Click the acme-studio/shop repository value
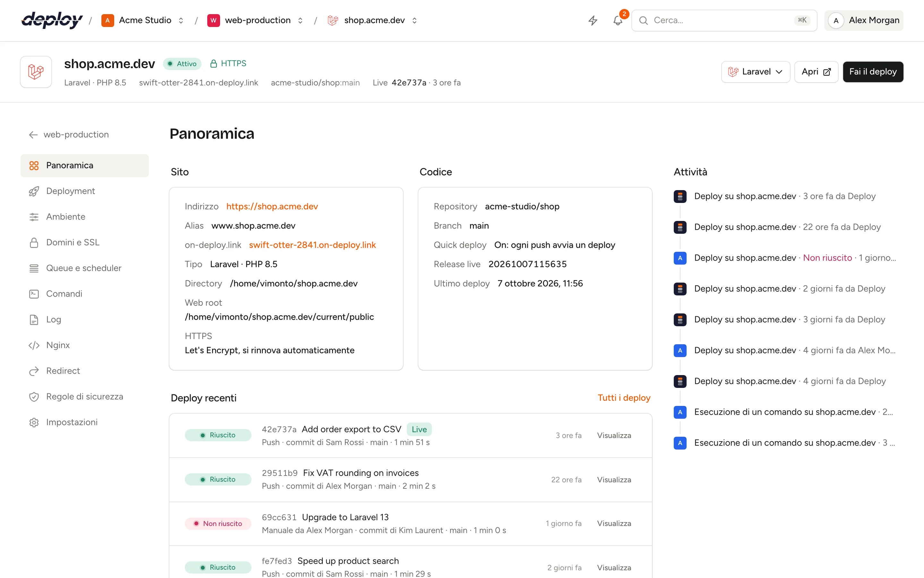The image size is (924, 578). click(522, 206)
